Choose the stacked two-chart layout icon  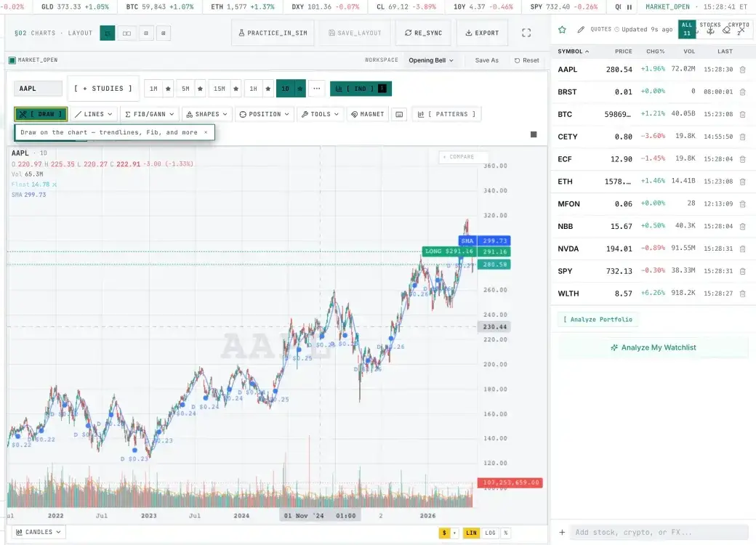(x=146, y=33)
